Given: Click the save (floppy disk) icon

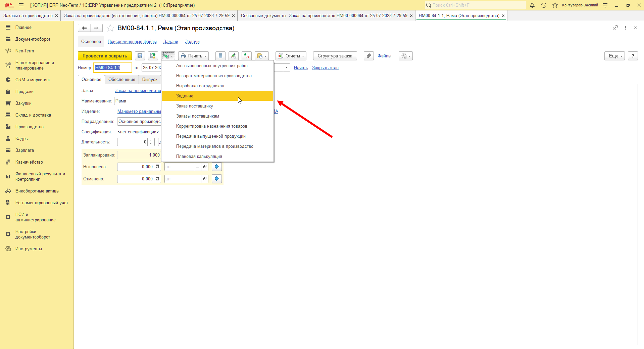Looking at the screenshot, I should point(140,56).
